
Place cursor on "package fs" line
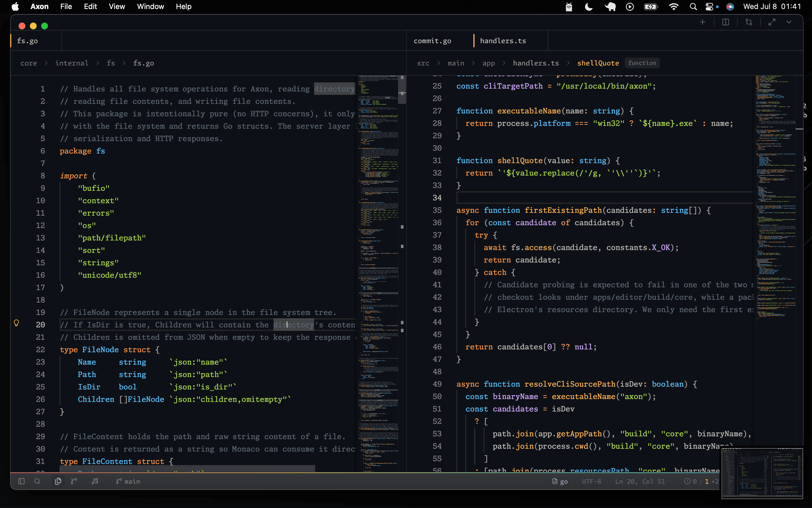pos(82,151)
